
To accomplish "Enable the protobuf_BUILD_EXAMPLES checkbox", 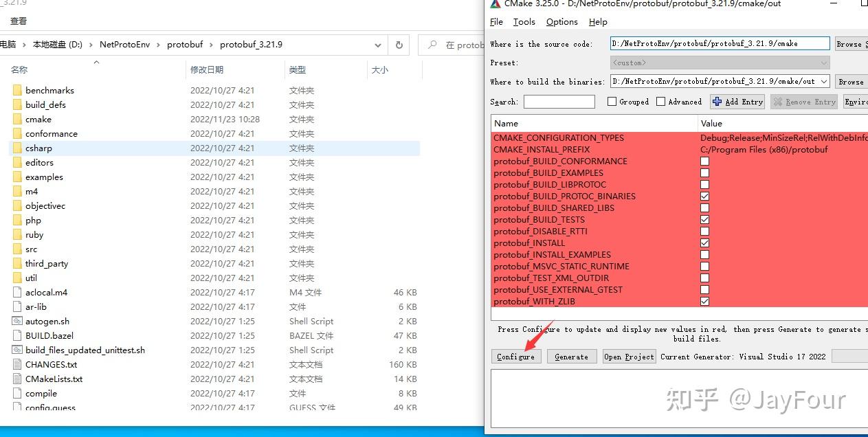I will coord(704,172).
